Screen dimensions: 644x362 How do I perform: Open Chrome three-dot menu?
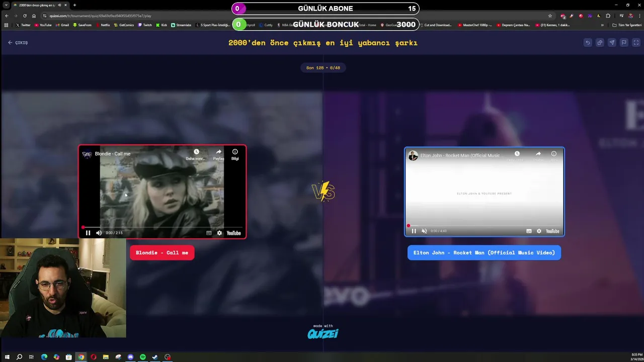coord(639,16)
